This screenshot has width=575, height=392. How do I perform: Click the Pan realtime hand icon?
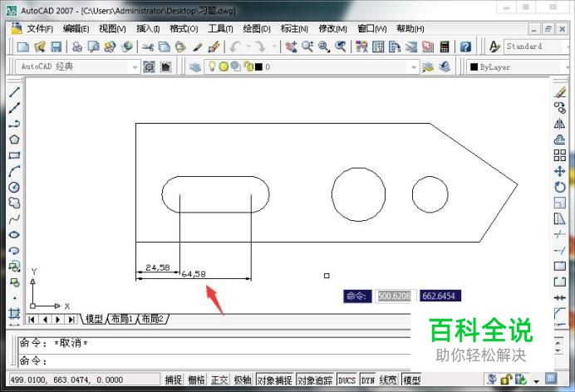pos(291,47)
